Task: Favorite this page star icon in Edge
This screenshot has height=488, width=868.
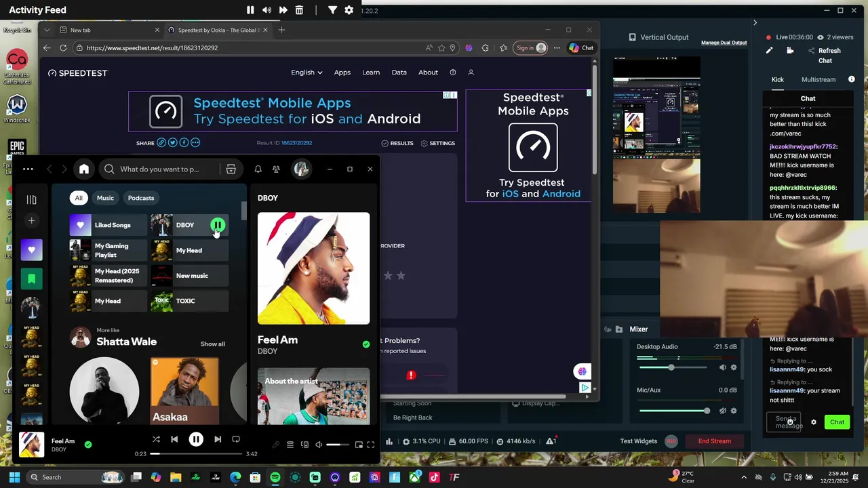Action: tap(441, 48)
